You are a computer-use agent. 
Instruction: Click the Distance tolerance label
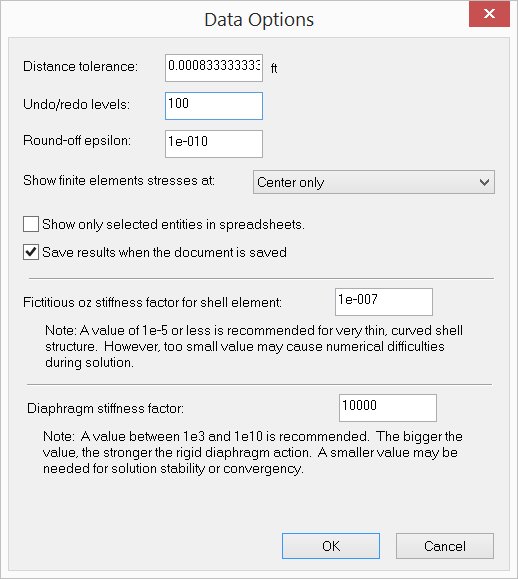(80, 66)
